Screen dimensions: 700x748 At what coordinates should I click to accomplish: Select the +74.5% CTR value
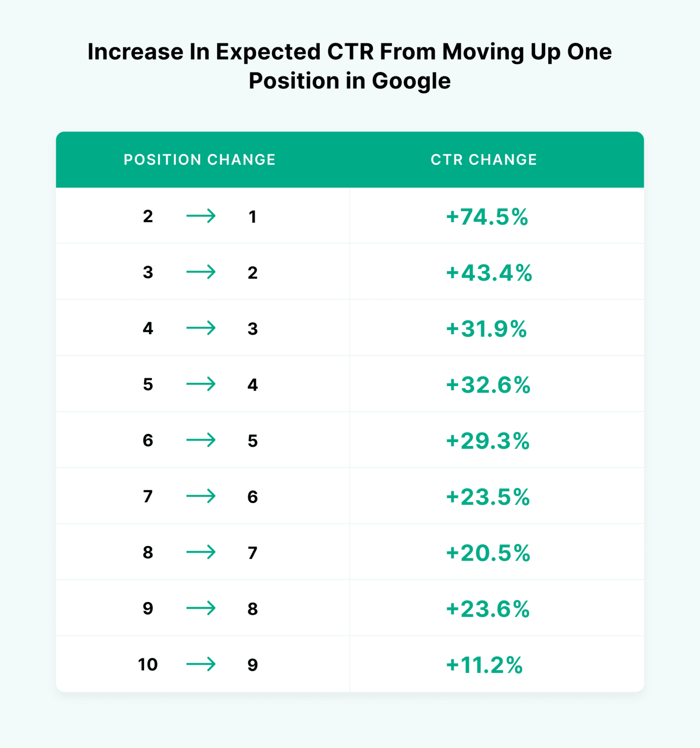tap(487, 217)
